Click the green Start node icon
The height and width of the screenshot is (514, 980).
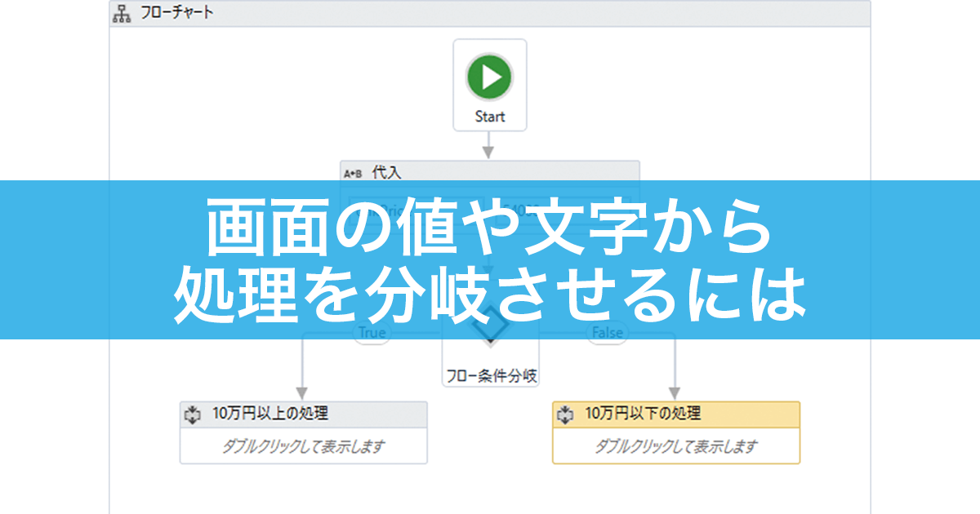point(490,78)
